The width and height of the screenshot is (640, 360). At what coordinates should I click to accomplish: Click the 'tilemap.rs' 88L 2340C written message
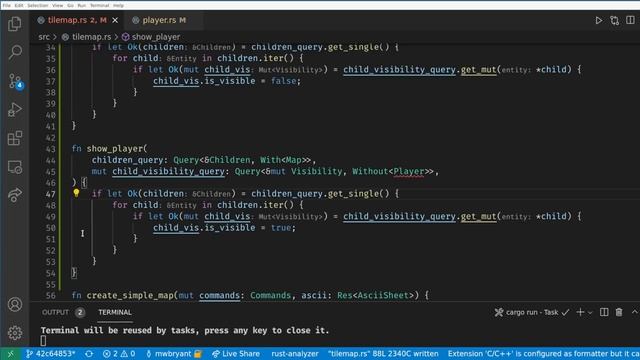tap(383, 354)
